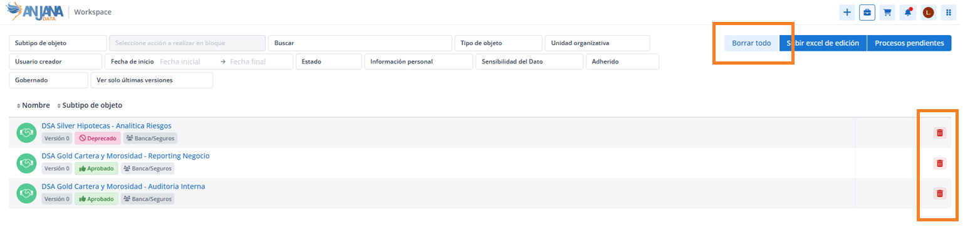Screen dimensions: 980x237
Task: Open Gobernado filter
Action: [48, 80]
